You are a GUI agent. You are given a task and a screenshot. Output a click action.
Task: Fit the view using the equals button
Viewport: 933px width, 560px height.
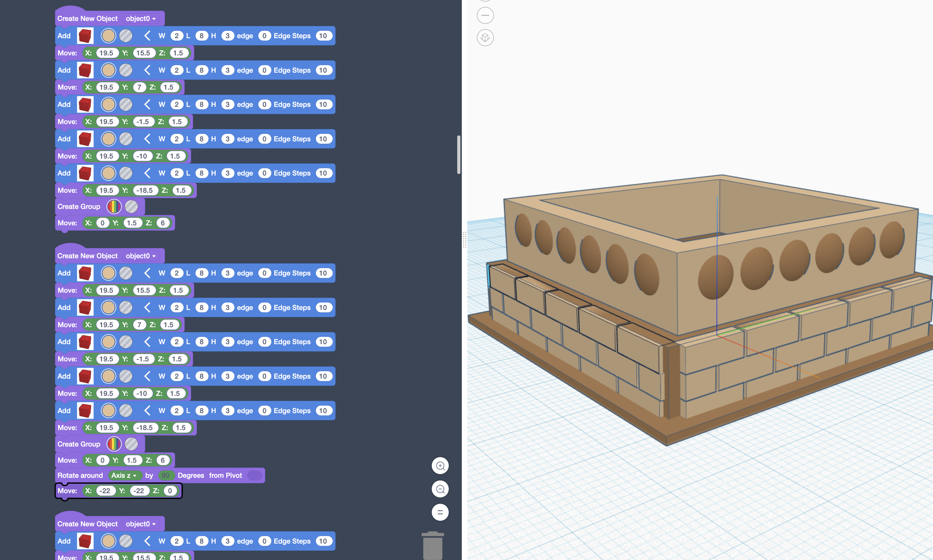pos(440,512)
